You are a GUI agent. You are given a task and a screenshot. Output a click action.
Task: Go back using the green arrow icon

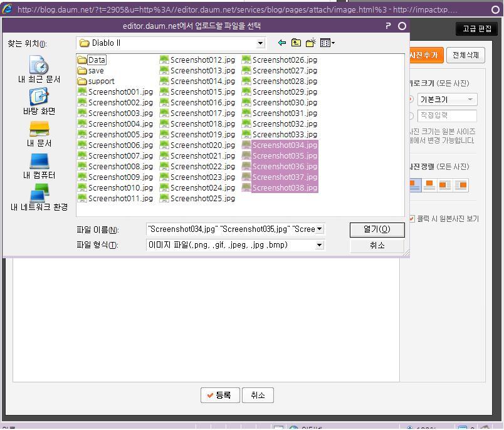tap(282, 43)
